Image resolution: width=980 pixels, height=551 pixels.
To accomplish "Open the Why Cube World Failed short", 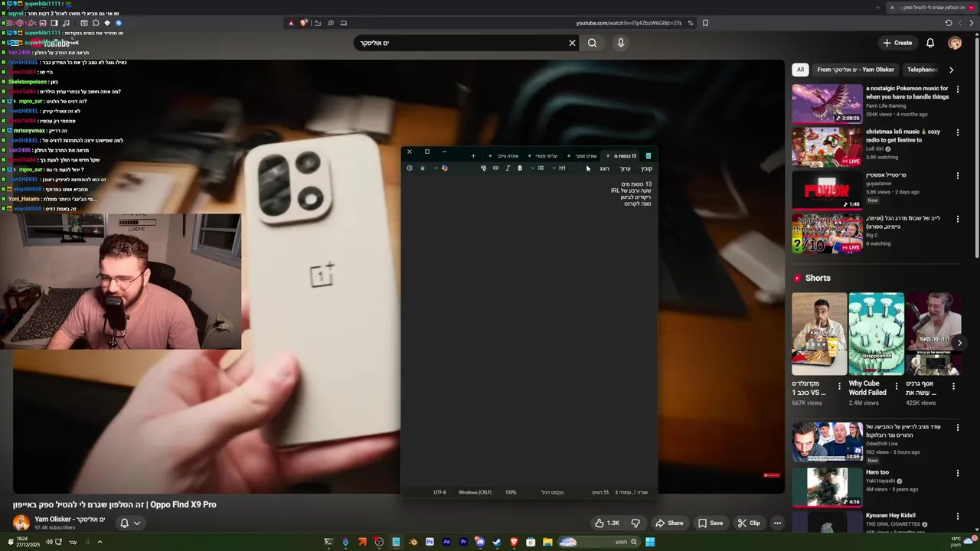I will (876, 334).
